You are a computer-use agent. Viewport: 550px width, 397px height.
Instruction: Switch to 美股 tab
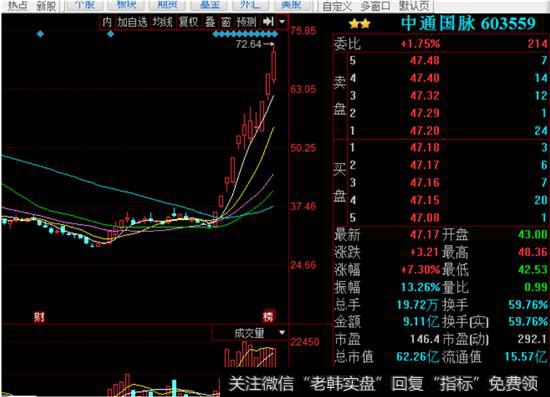pos(292,5)
